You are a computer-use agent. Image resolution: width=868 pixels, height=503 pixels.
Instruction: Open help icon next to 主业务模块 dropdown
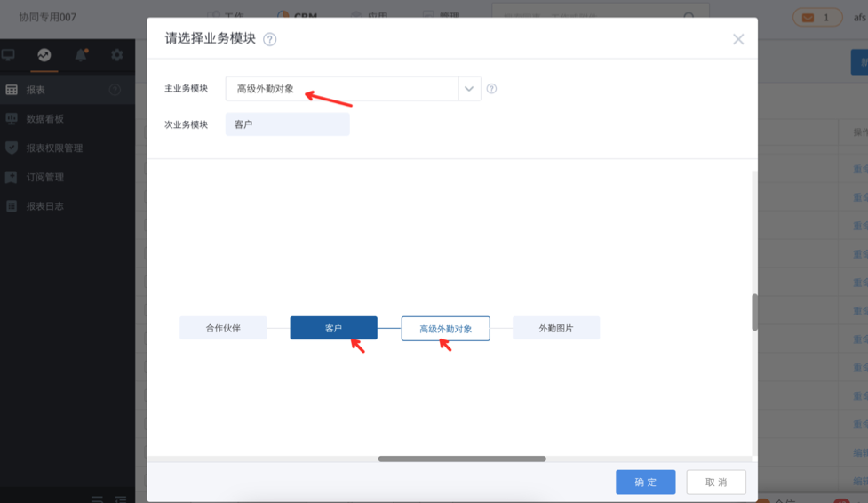point(491,89)
